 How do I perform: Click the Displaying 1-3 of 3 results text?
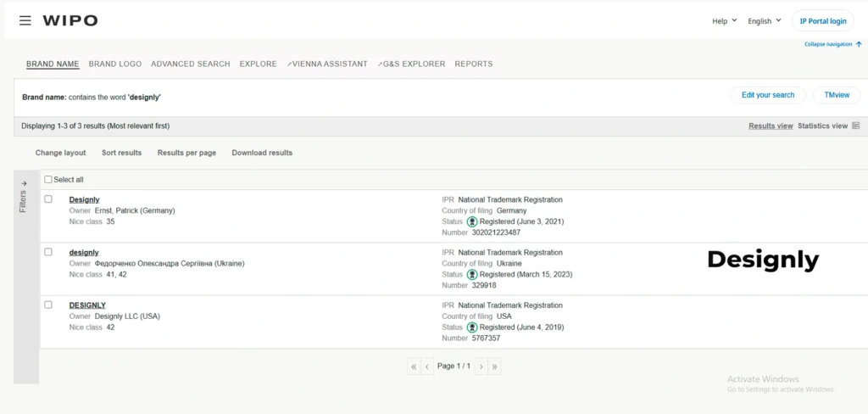click(95, 126)
